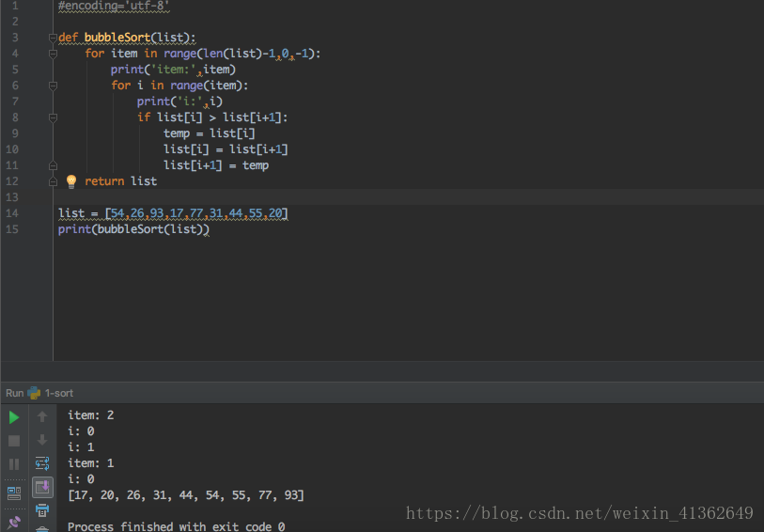Screen dimensions: 764x532
Task: Click line number 14 in the gutter
Action: click(12, 213)
